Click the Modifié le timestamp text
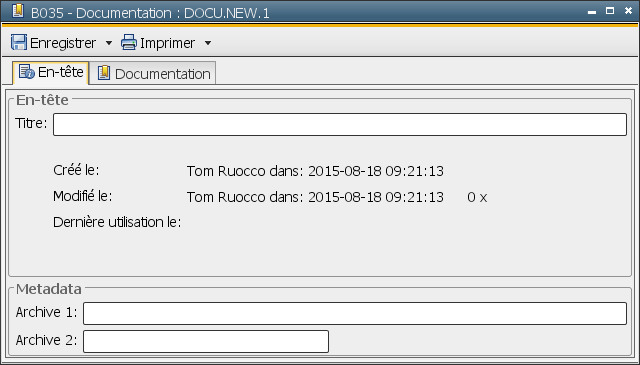Image resolution: width=640 pixels, height=365 pixels. pos(315,197)
